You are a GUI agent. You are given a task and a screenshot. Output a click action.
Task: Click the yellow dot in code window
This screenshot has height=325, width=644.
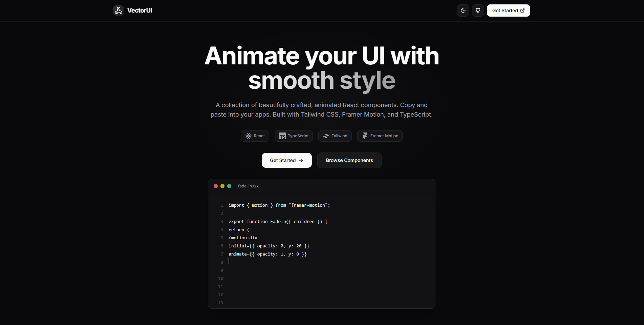point(222,186)
